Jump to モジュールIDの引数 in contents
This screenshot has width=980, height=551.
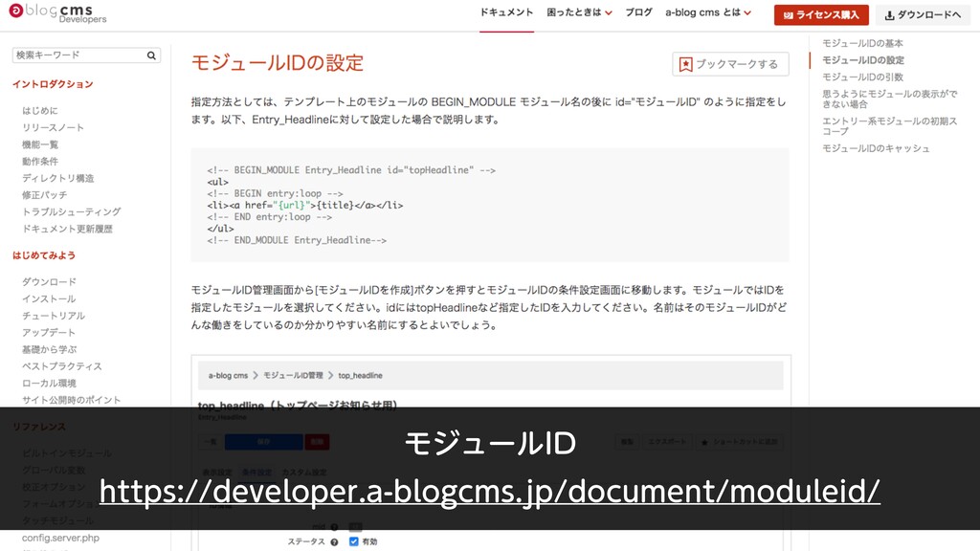click(x=862, y=77)
